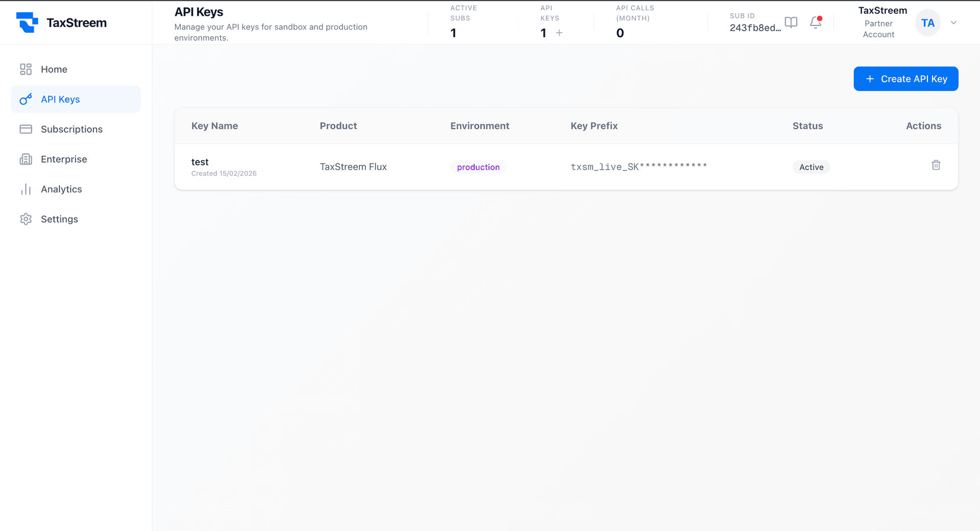Open the Home navigation item
Image resolution: width=980 pixels, height=531 pixels.
click(54, 69)
